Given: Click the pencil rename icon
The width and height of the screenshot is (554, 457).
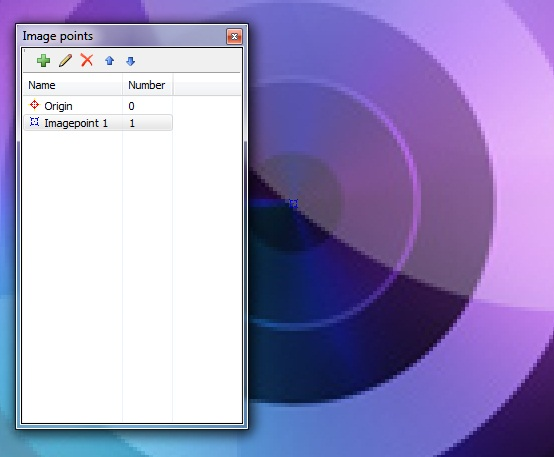Looking at the screenshot, I should click(x=65, y=60).
